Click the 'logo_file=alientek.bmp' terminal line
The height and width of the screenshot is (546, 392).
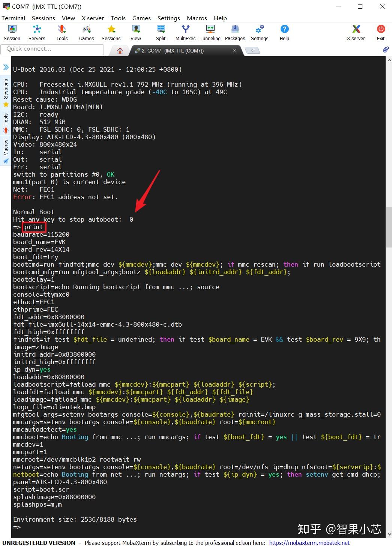54,407
